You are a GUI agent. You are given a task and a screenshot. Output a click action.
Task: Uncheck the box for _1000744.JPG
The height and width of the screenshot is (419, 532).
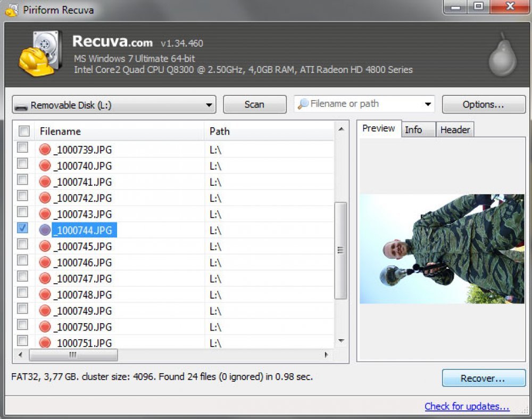click(22, 228)
